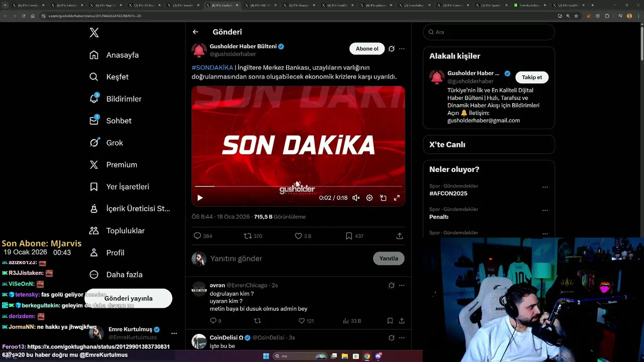Open more options for #AFCON2025 trend
The image size is (644, 362).
545,187
